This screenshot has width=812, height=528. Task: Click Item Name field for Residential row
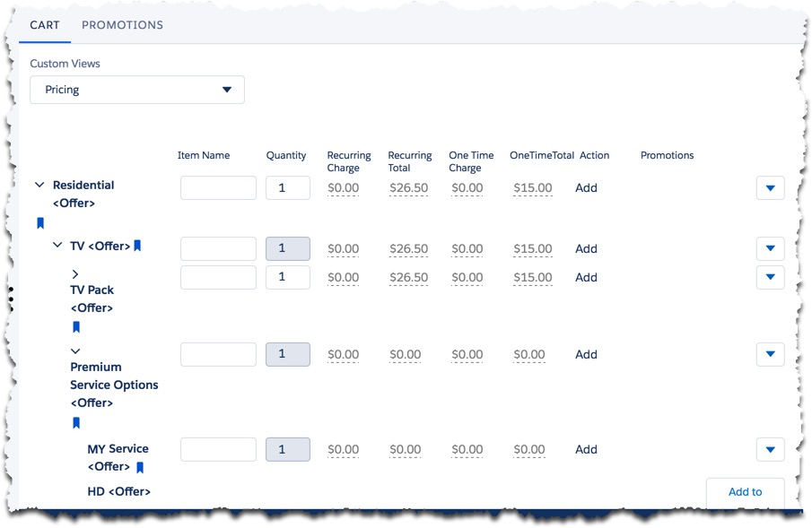218,188
